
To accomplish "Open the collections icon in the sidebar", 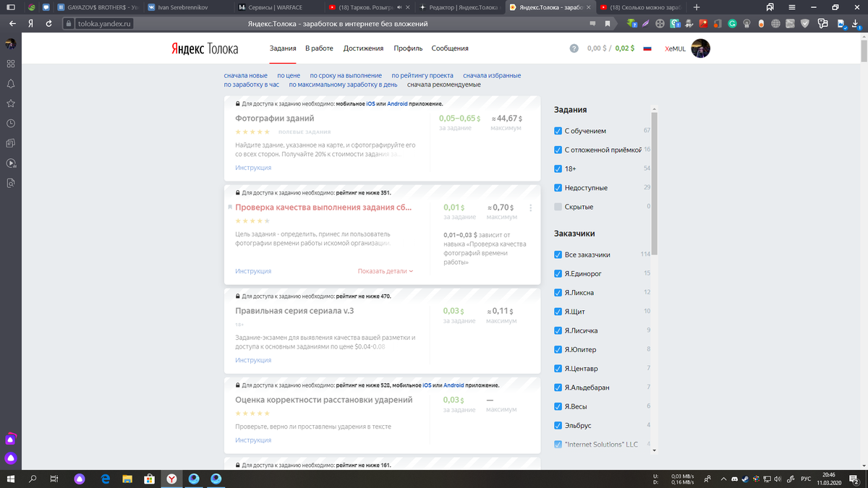I will [x=11, y=143].
